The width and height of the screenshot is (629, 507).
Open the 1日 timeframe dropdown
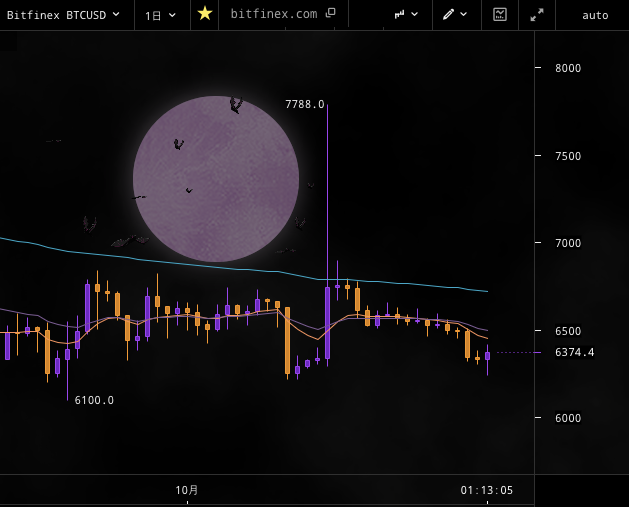click(161, 15)
